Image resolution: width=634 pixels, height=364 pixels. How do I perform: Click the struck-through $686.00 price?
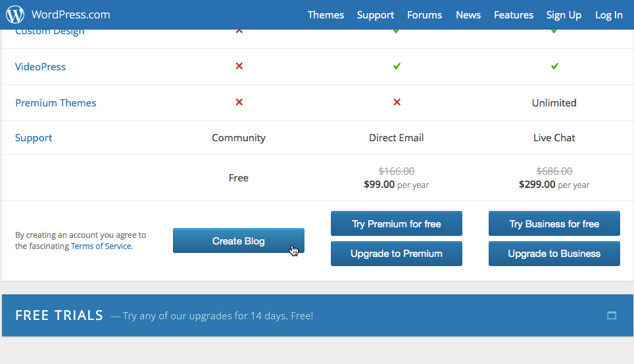[554, 171]
